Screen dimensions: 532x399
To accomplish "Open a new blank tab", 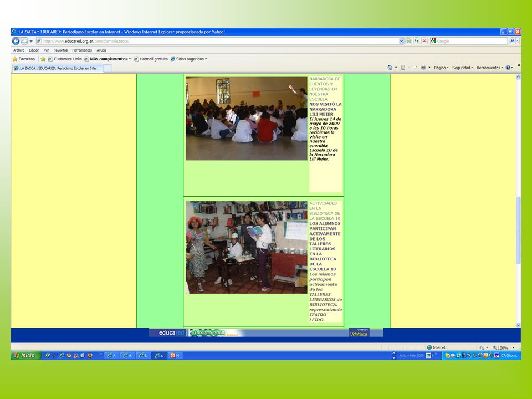I will pyautogui.click(x=107, y=68).
